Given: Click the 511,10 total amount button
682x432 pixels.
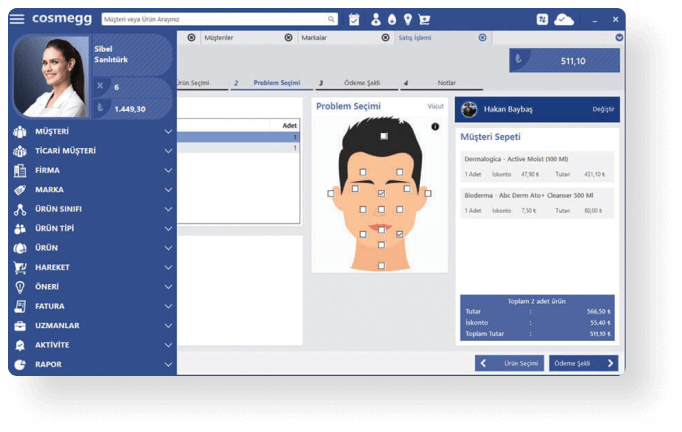Looking at the screenshot, I should (x=564, y=60).
